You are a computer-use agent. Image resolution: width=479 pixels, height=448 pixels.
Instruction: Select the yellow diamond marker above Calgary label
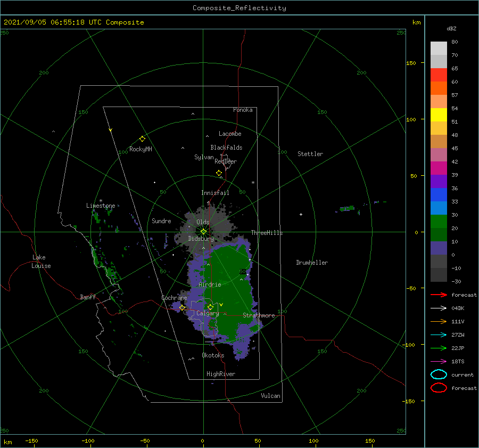tap(210, 307)
